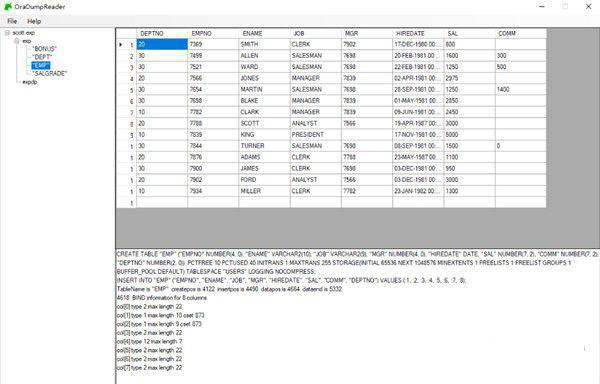Open the Help menu
This screenshot has height=384, width=600.
[34, 21]
